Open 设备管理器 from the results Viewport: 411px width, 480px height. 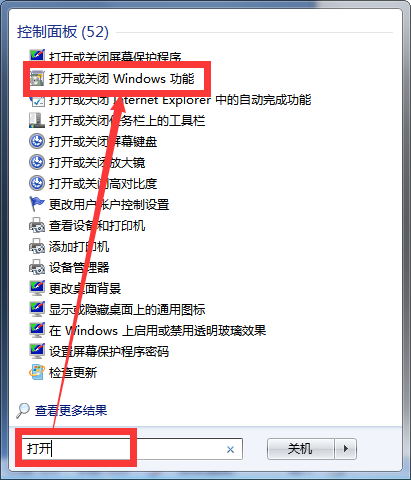79,268
